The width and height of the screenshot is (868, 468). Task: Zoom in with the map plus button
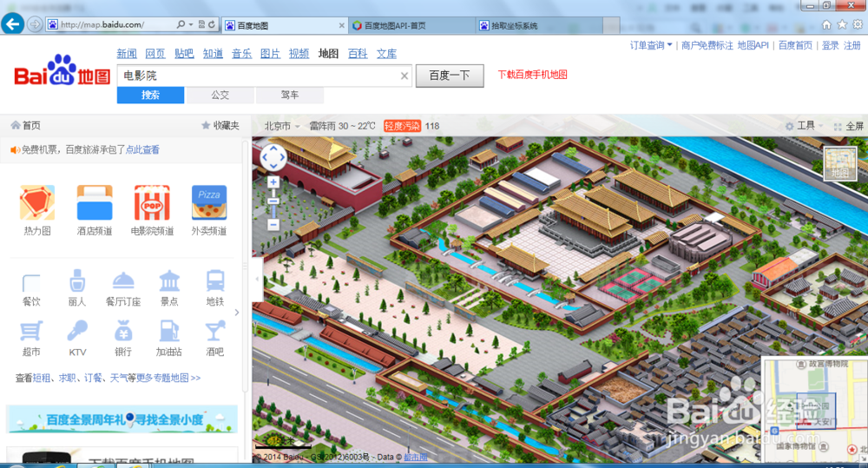[273, 181]
